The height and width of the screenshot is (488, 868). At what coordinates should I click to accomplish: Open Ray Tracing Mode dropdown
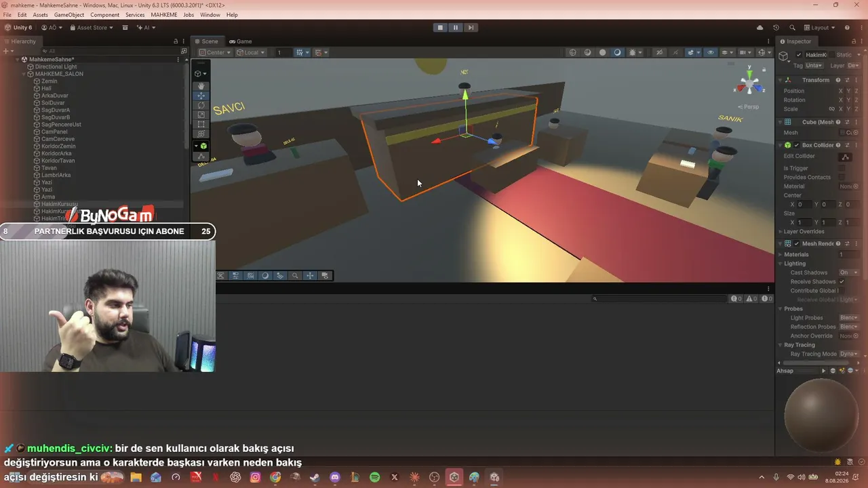click(x=849, y=354)
